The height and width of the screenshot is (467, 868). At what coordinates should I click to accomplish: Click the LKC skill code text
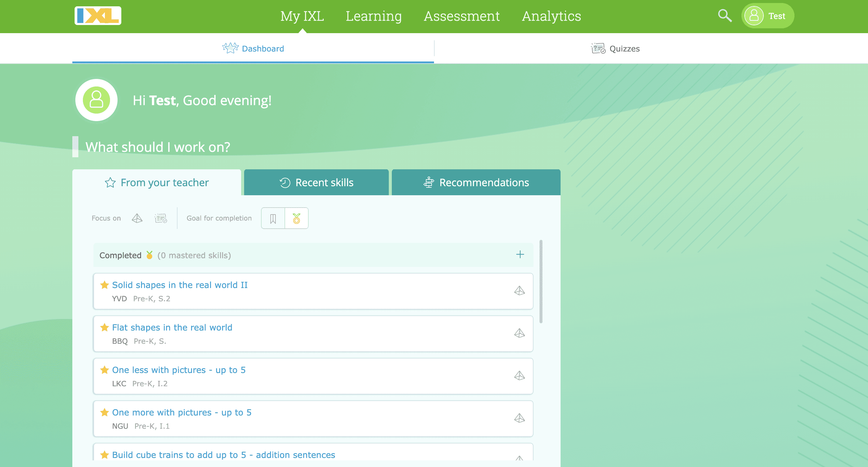[119, 384]
